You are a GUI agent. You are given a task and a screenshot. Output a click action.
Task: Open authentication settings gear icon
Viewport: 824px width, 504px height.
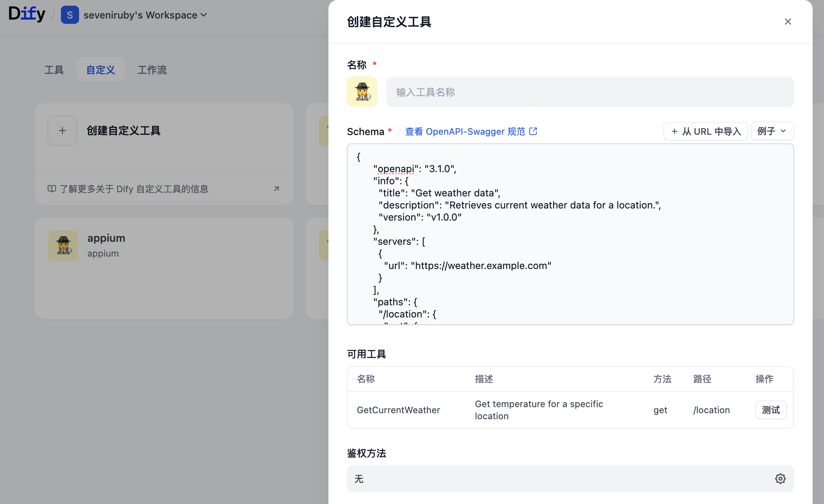(780, 479)
